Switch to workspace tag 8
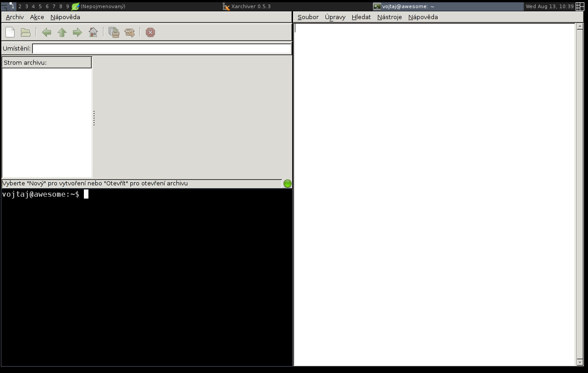 click(61, 6)
